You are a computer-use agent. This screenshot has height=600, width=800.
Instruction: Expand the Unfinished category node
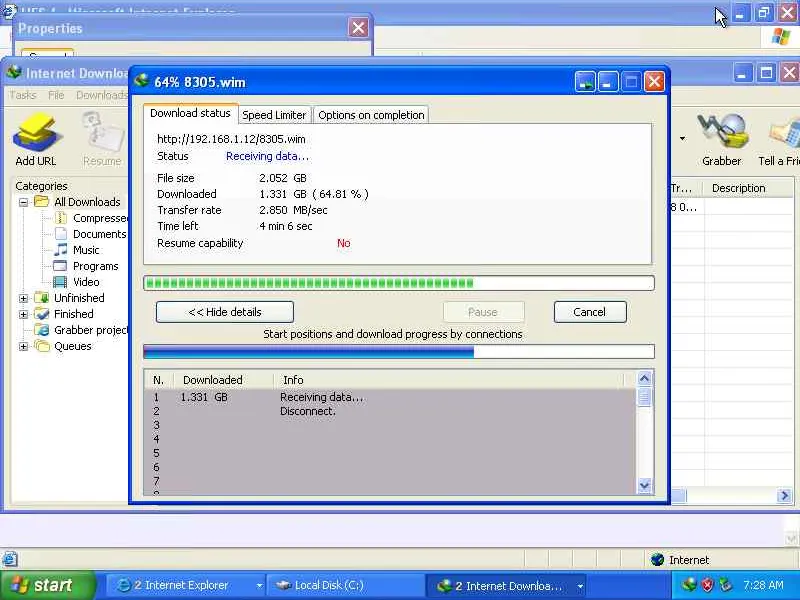click(x=23, y=298)
